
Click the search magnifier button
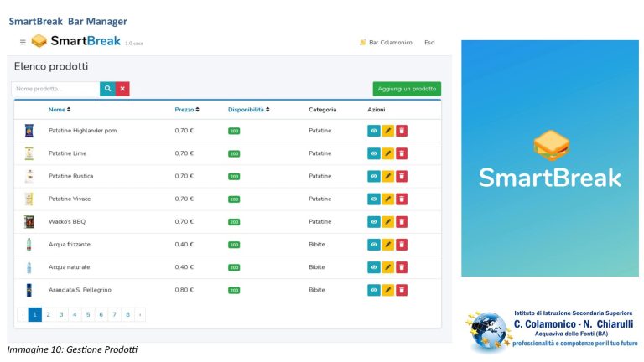pyautogui.click(x=107, y=89)
